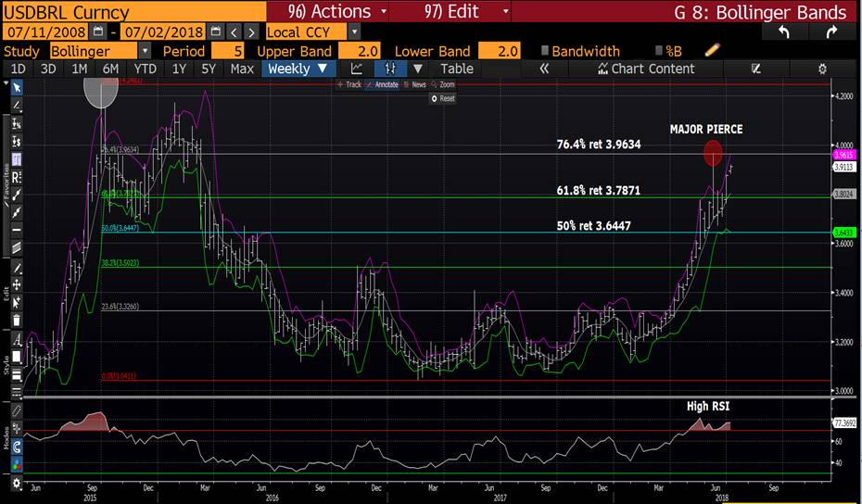Open the start date calendar picker

tap(98, 31)
